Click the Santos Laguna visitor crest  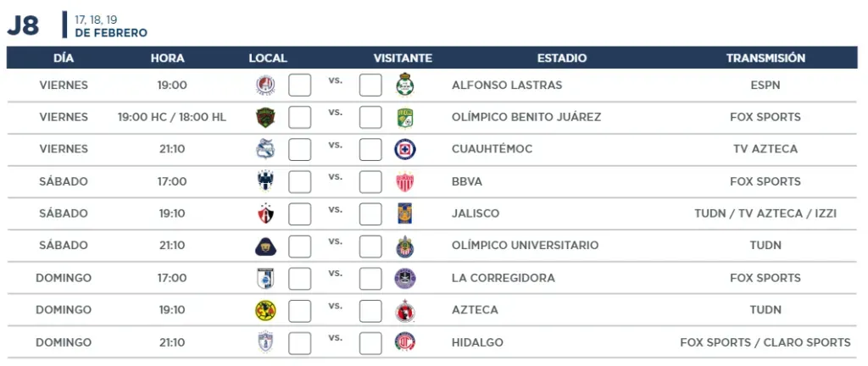405,85
